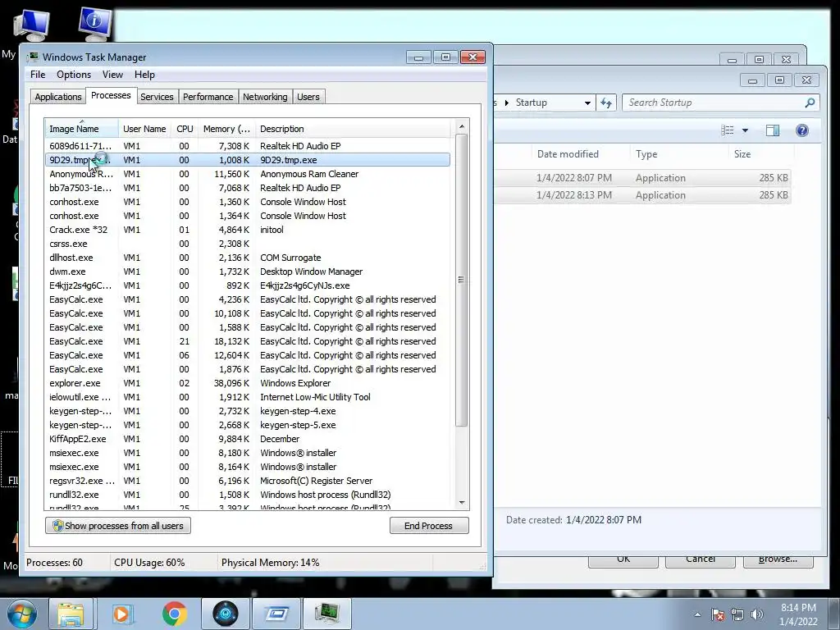Select the info monitor desktop icon
The image size is (840, 630).
(95, 24)
